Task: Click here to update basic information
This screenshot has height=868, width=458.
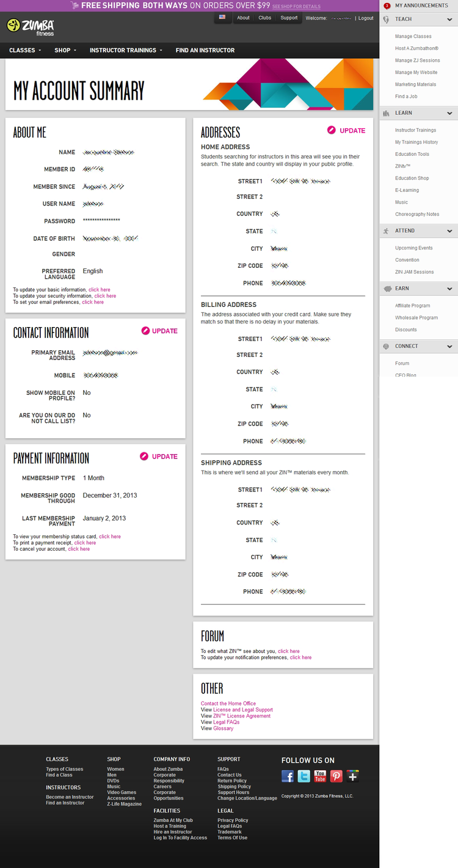Action: click(100, 290)
